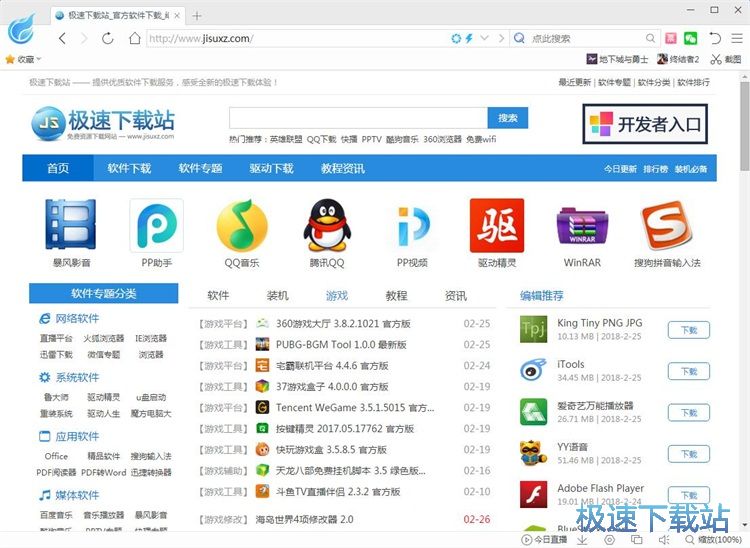Click the browser home button
Image resolution: width=750 pixels, height=548 pixels.
[x=134, y=38]
